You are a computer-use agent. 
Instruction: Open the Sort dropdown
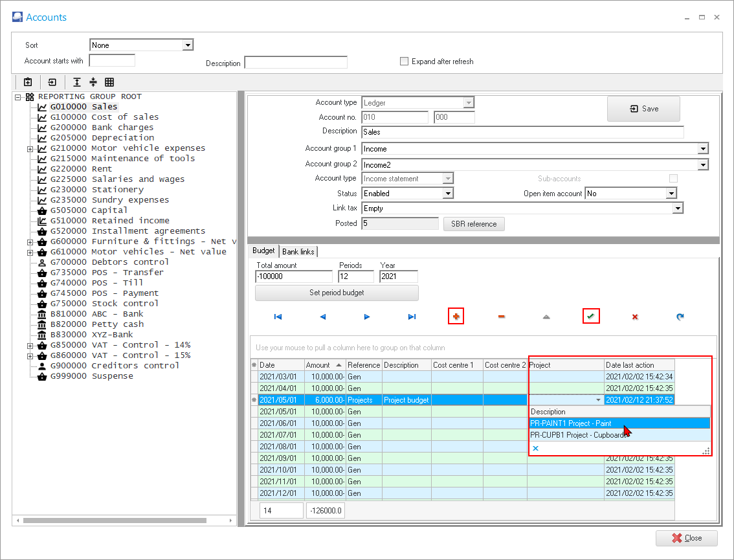(188, 45)
